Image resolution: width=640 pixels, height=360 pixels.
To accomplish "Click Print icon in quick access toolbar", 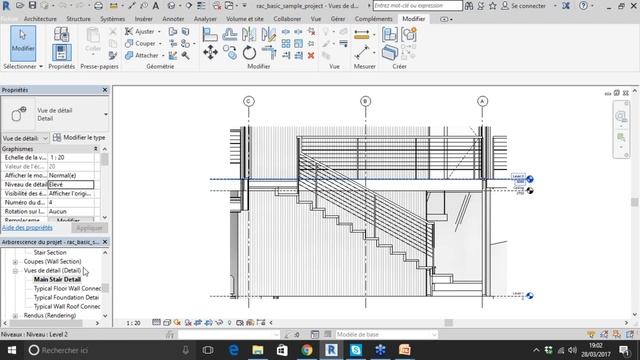I will click(x=98, y=6).
